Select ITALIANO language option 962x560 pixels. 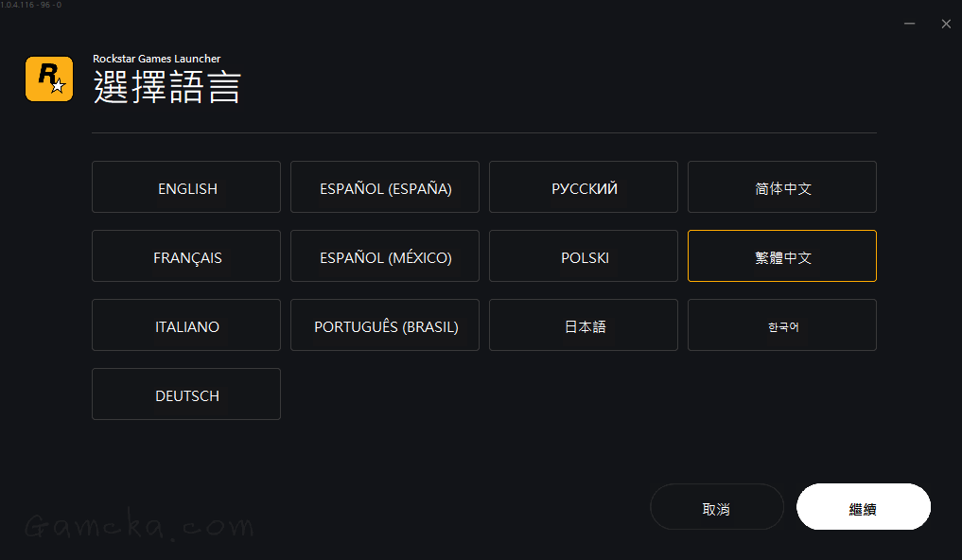click(x=186, y=325)
